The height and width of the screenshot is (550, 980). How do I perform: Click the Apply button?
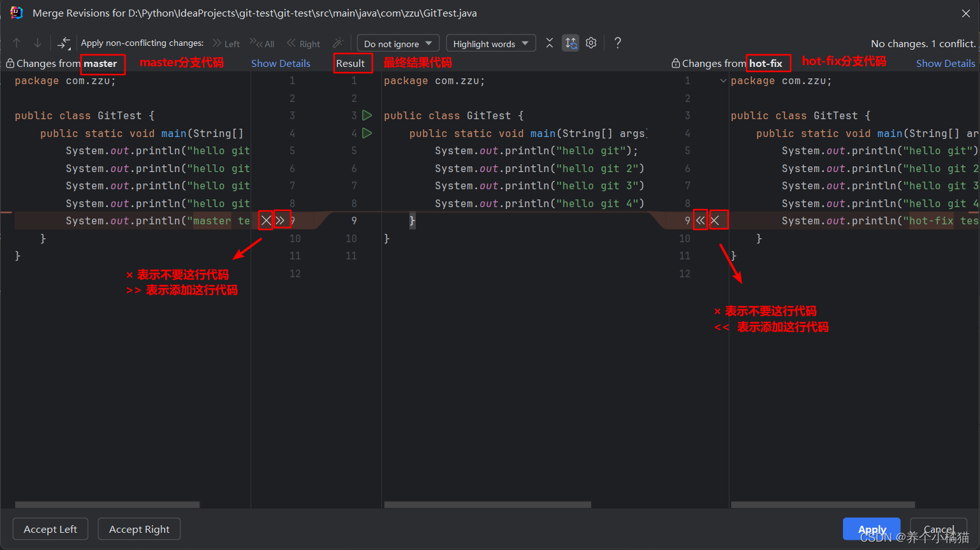point(872,529)
